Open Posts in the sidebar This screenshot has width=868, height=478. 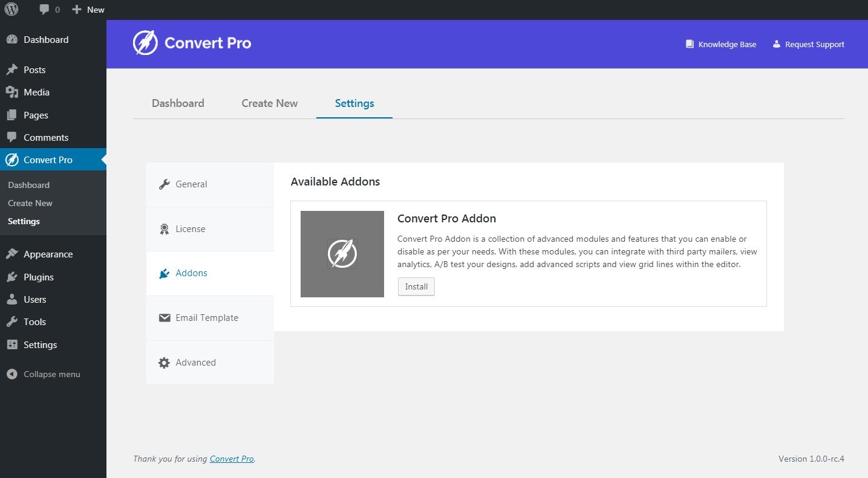pyautogui.click(x=53, y=70)
